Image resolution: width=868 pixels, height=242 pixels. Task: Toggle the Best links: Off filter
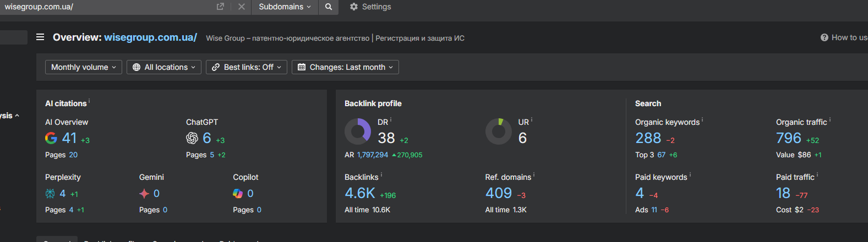click(247, 67)
